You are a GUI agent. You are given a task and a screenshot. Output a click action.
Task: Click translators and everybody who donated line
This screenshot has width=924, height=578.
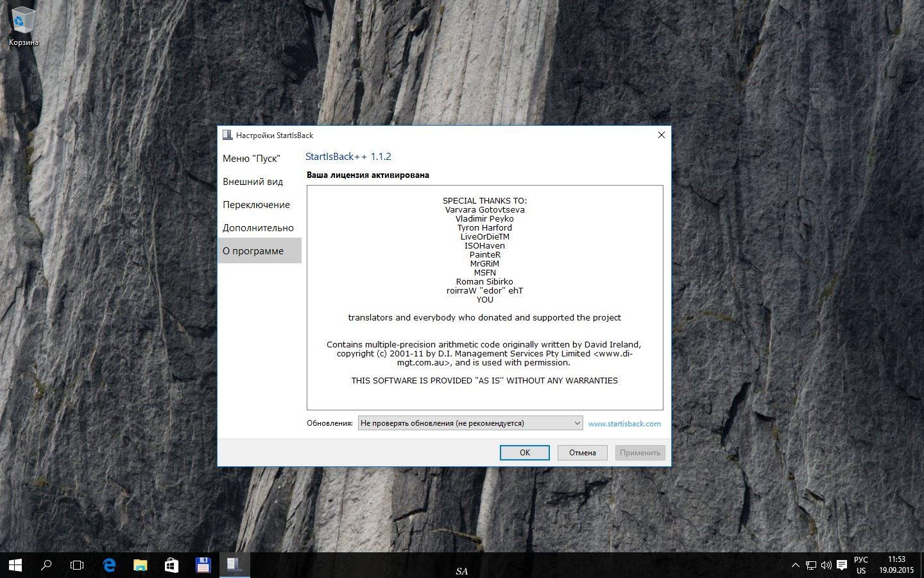484,317
